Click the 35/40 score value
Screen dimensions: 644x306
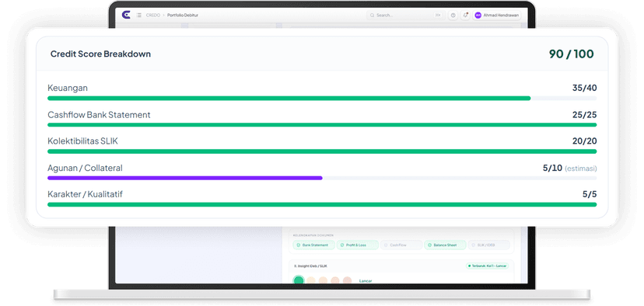click(584, 88)
